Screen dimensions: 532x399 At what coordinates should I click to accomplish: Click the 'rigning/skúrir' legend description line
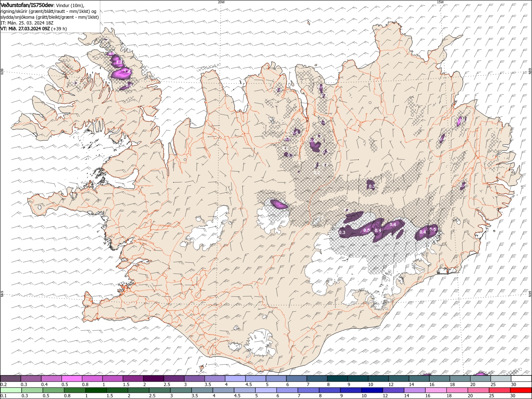pyautogui.click(x=49, y=11)
